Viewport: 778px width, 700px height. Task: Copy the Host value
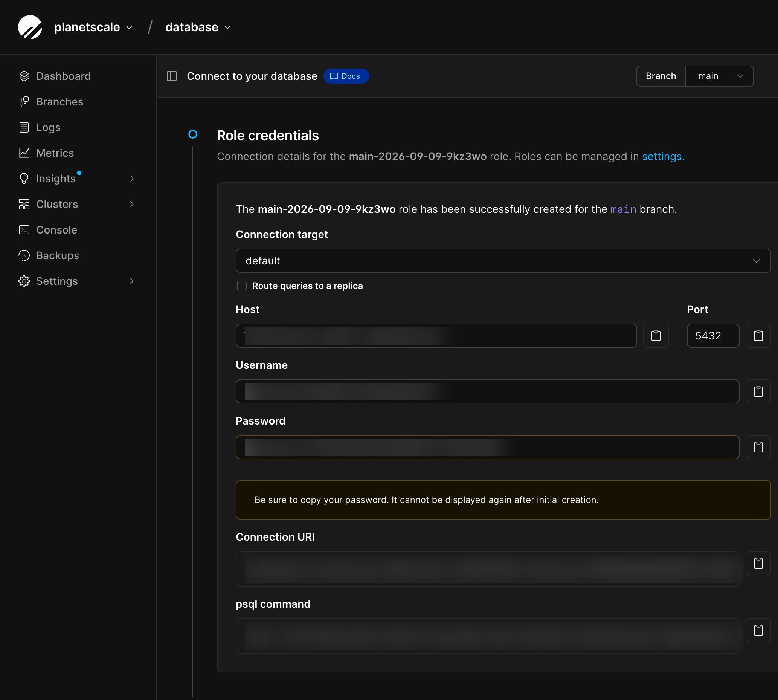656,336
